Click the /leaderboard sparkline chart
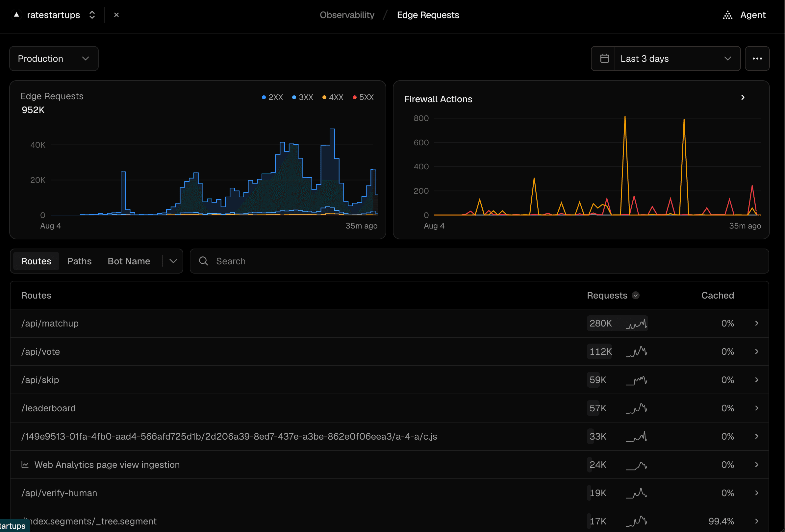Viewport: 785px width, 532px height. point(636,408)
